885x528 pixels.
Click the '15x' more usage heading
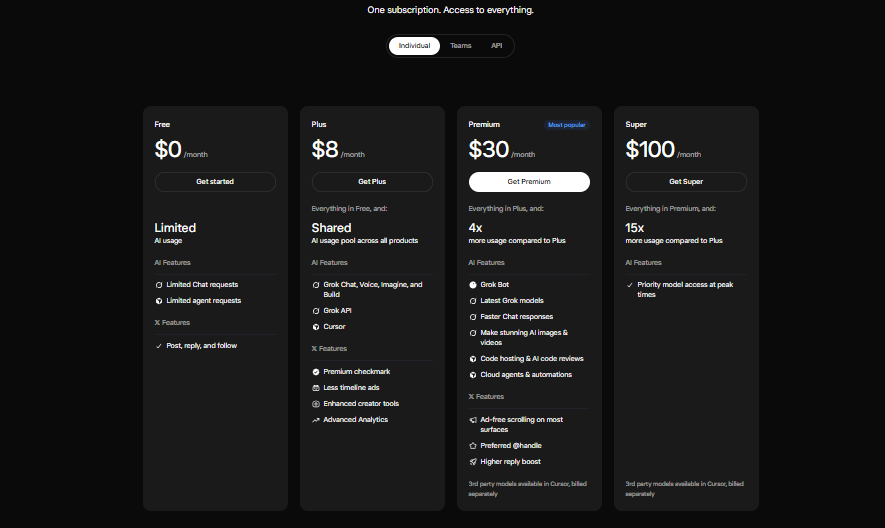634,228
